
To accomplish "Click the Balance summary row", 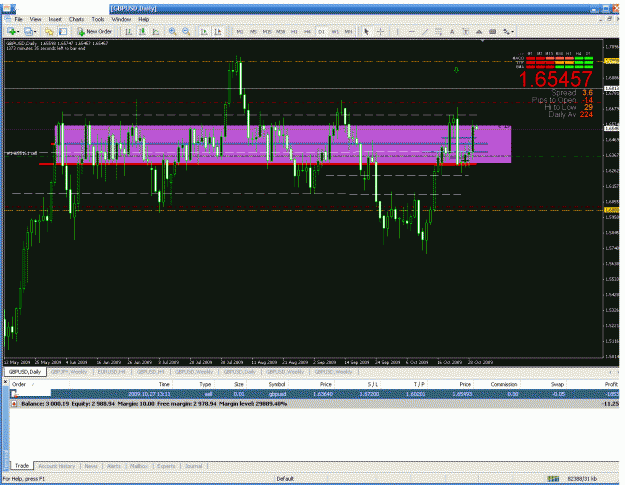I will (x=314, y=404).
